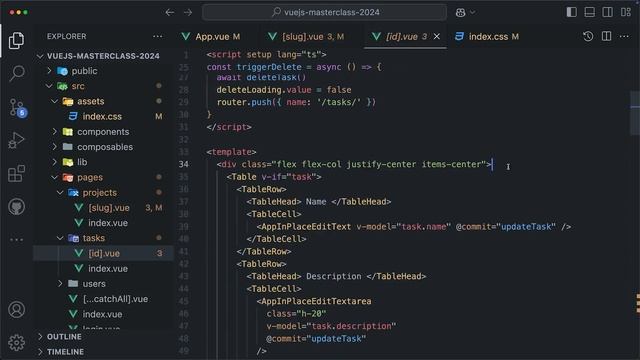Collapse the tasks folder
The width and height of the screenshot is (640, 360).
60,238
